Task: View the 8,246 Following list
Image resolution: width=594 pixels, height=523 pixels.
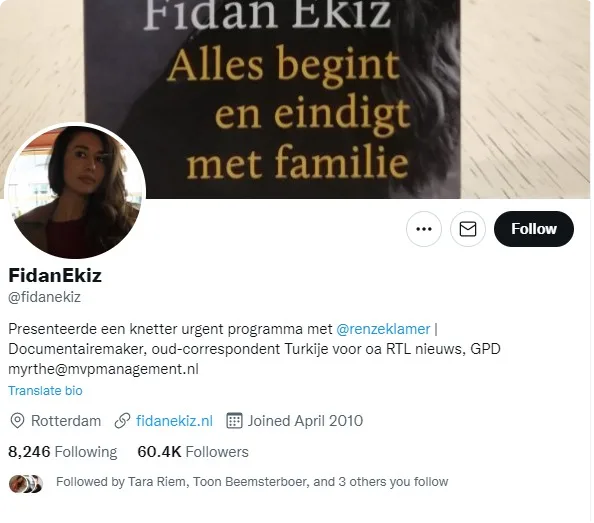Action: click(x=63, y=452)
